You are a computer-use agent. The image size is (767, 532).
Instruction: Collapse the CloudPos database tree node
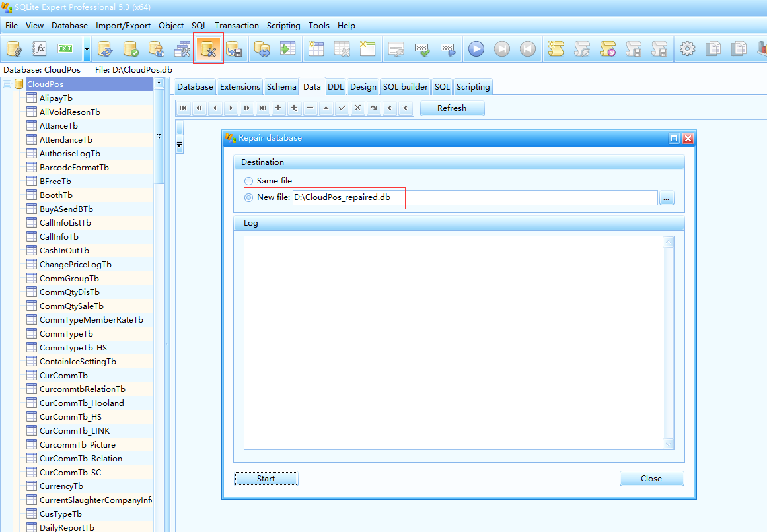coord(7,84)
